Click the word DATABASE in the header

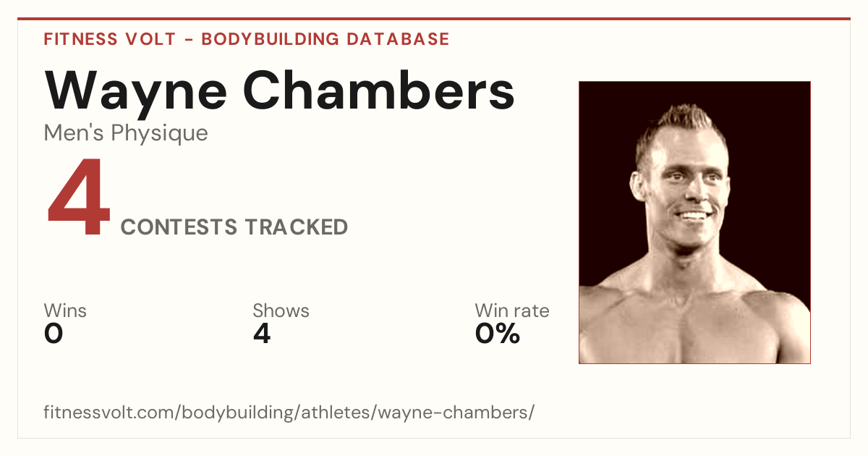tap(398, 39)
